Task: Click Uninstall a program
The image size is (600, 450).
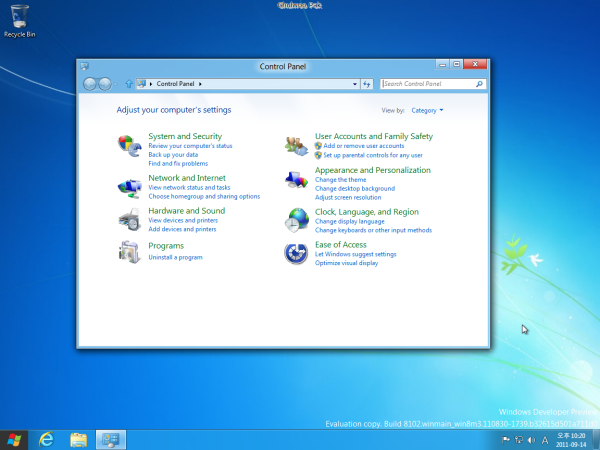Action: tap(175, 258)
